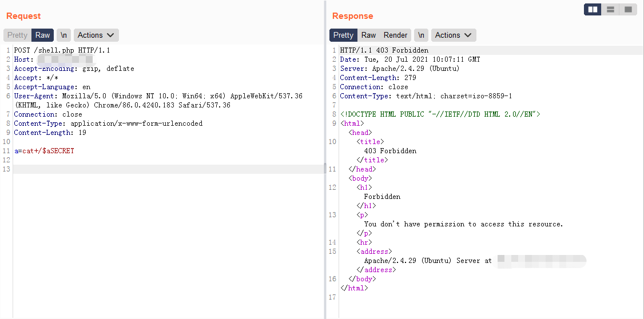Click '403 Forbidden' title text in response

[390, 151]
